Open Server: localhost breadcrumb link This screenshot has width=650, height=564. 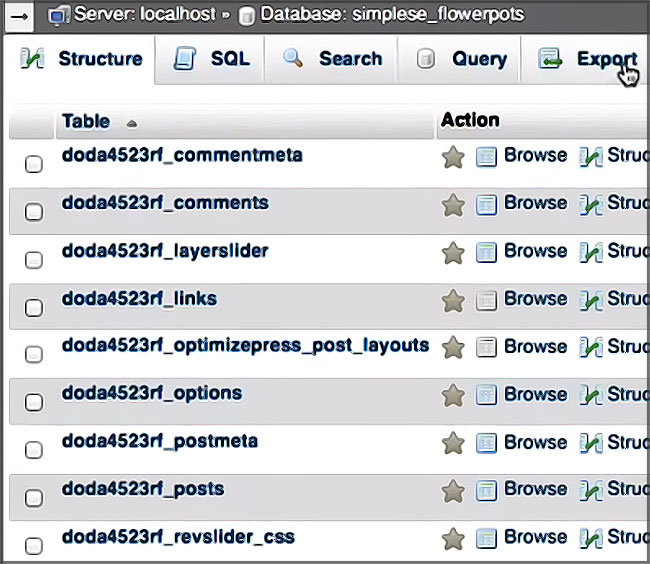click(145, 14)
